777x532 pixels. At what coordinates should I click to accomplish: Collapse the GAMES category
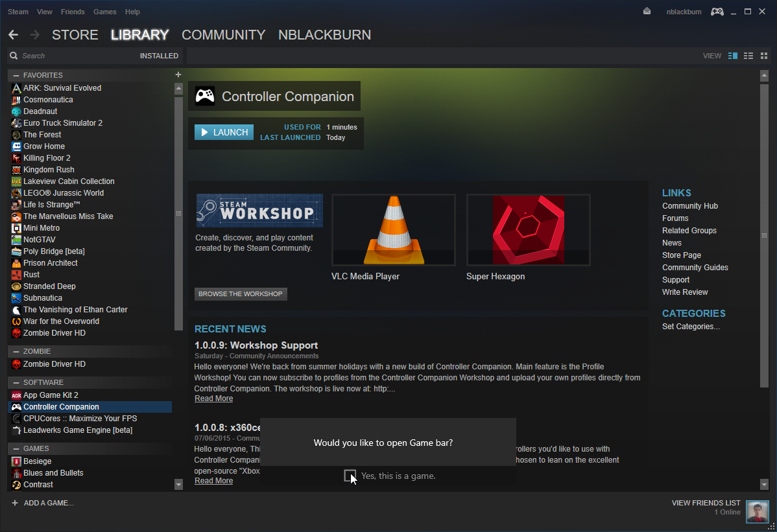coord(16,448)
